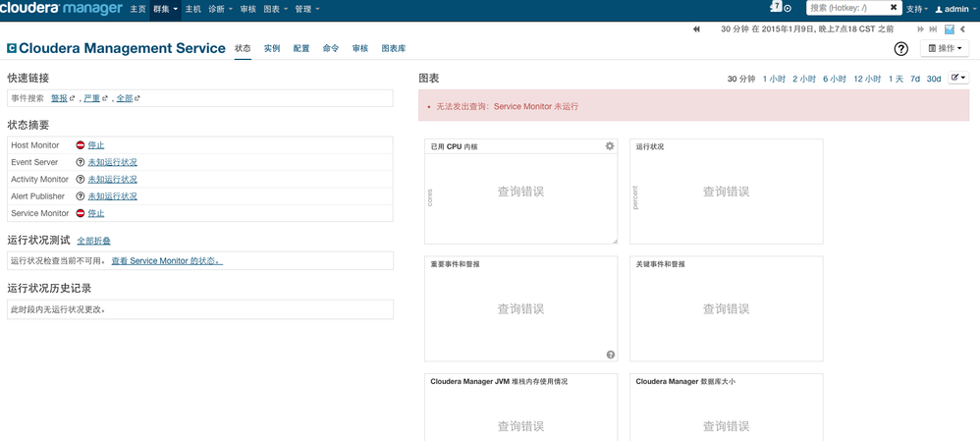Click the Cloudera Management Service C logo
This screenshot has height=441, width=980.
[x=11, y=48]
